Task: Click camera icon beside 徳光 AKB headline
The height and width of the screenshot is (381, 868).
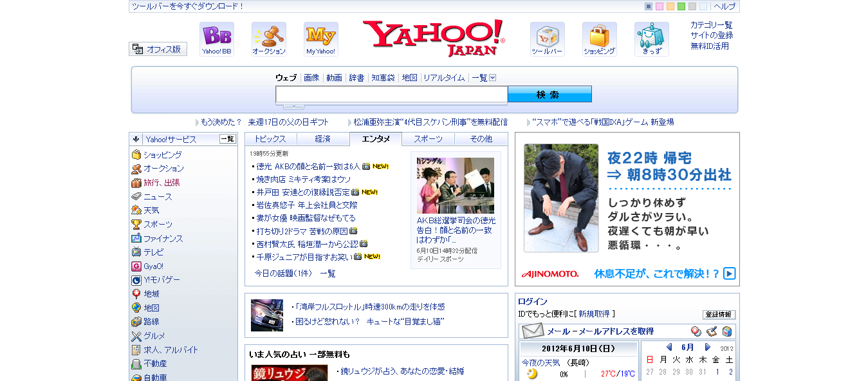Action: coord(366,167)
